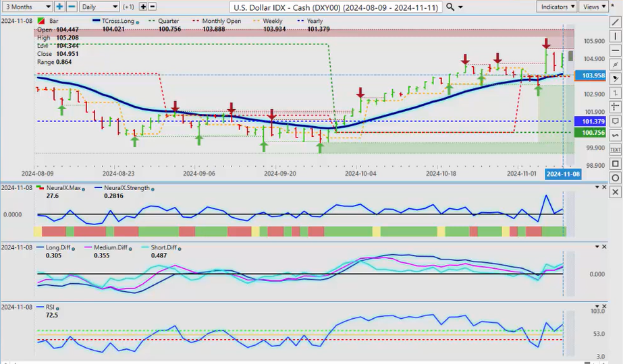
Task: Open the Views menu
Action: 593,7
